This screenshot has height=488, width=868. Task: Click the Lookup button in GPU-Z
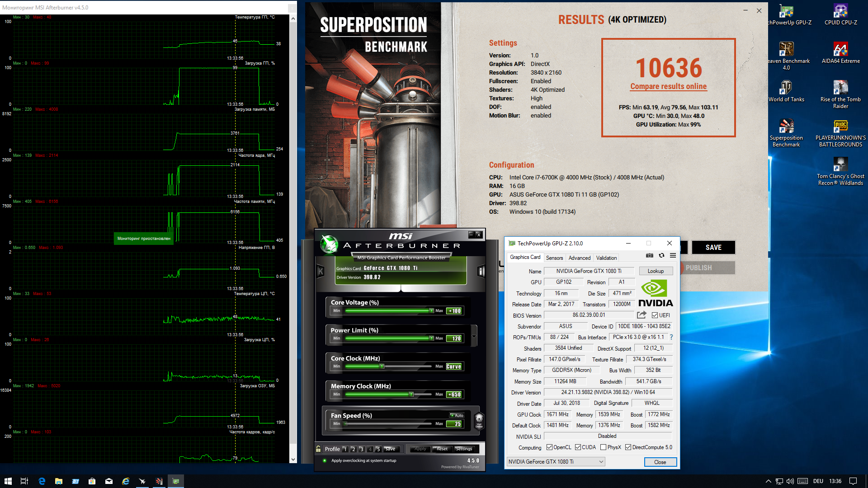click(x=656, y=271)
